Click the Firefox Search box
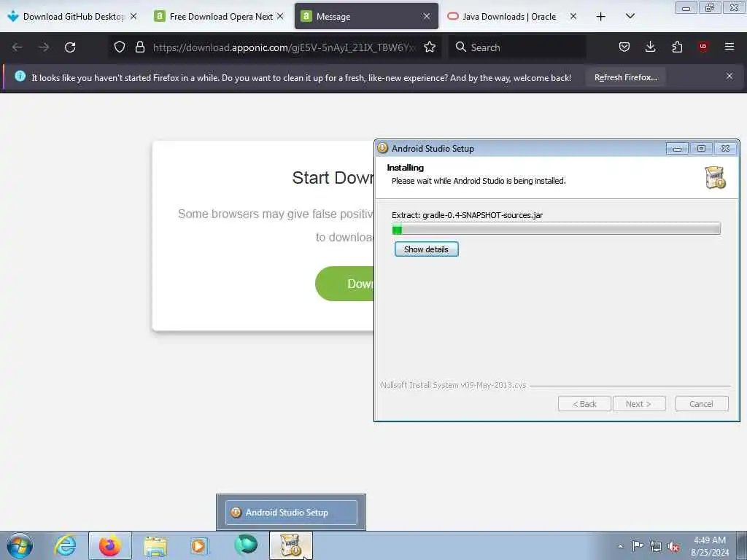The width and height of the screenshot is (747, 560). 517,47
